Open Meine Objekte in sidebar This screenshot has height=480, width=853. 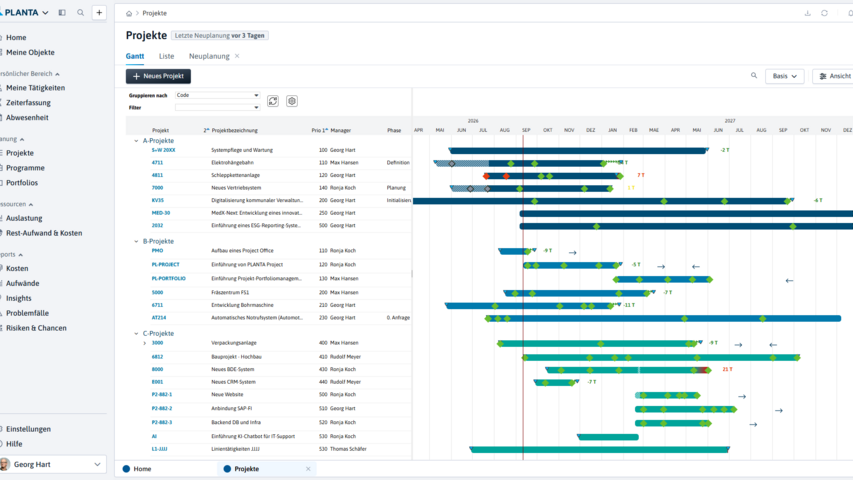tap(30, 52)
